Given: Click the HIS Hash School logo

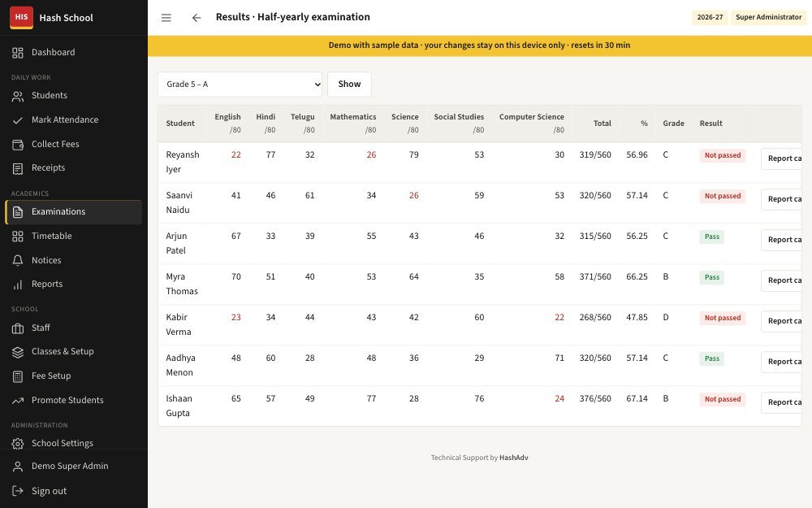Looking at the screenshot, I should 21,18.
